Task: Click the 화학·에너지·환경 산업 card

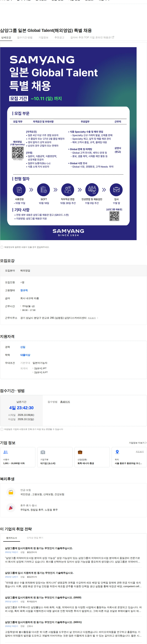Action: (x=92, y=457)
